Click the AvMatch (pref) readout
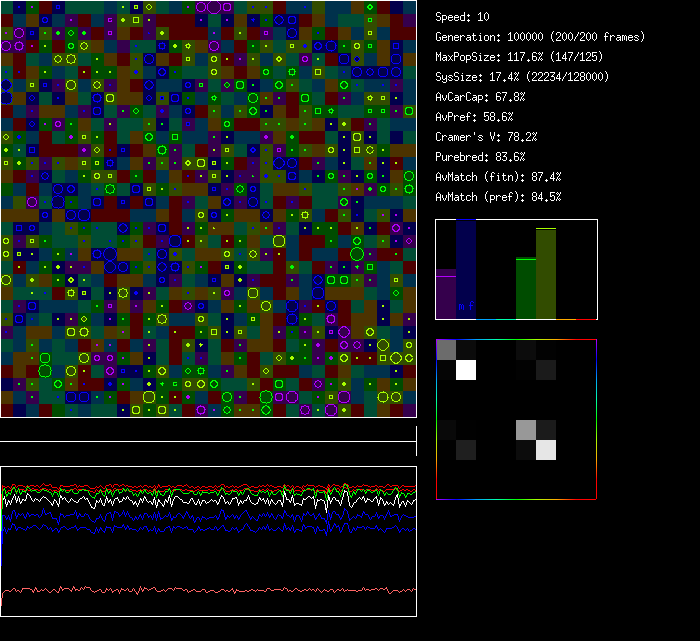 point(498,197)
